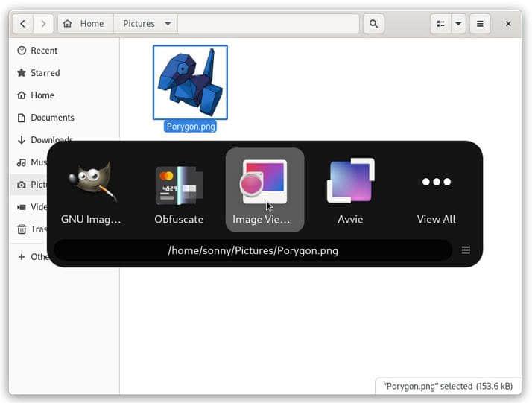Open the Pictures folder path dropdown

[168, 24]
